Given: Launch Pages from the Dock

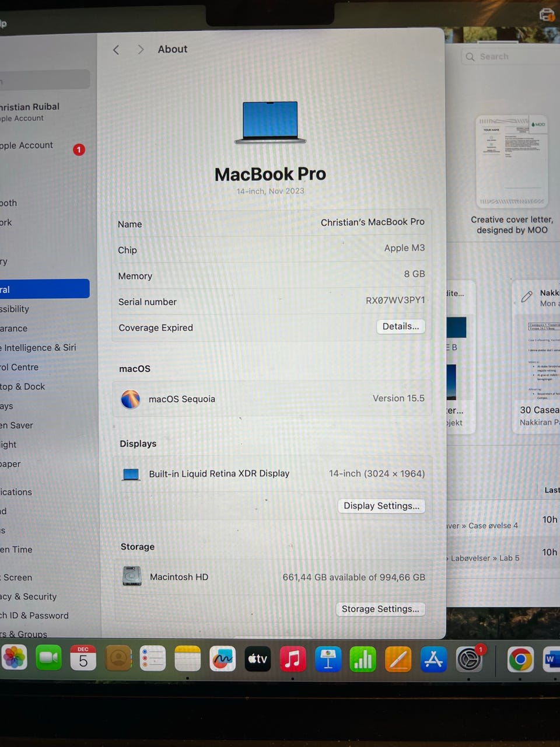Looking at the screenshot, I should click(398, 660).
